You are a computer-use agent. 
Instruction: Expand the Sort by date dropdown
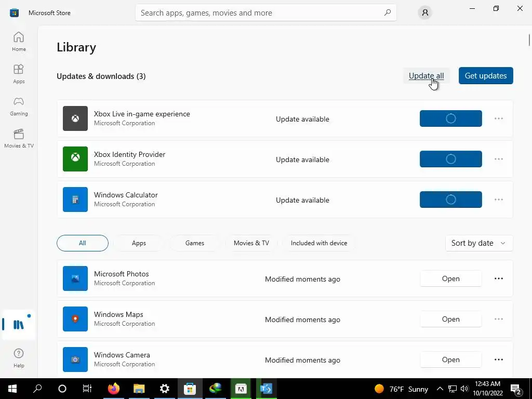[x=478, y=243]
